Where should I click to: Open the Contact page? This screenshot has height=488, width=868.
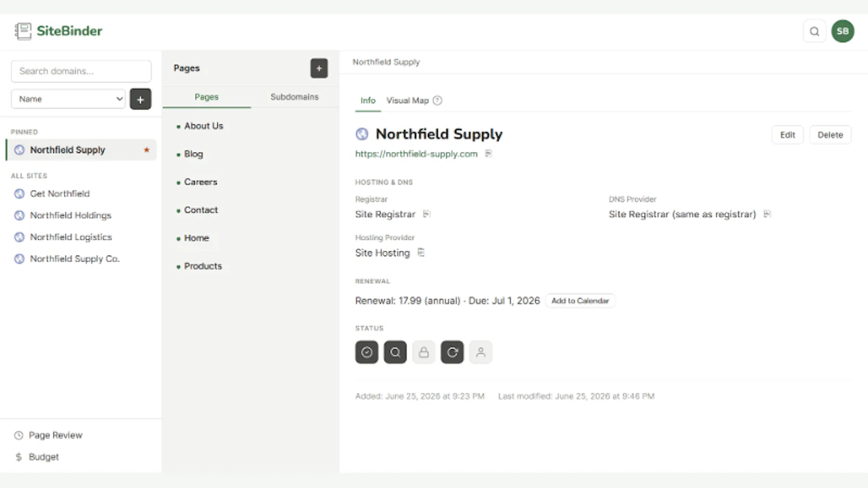coord(201,210)
